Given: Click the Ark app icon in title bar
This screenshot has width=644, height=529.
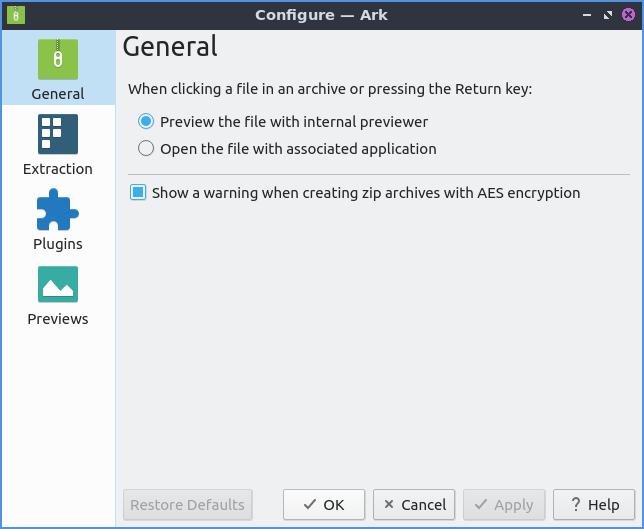Looking at the screenshot, I should pos(15,15).
